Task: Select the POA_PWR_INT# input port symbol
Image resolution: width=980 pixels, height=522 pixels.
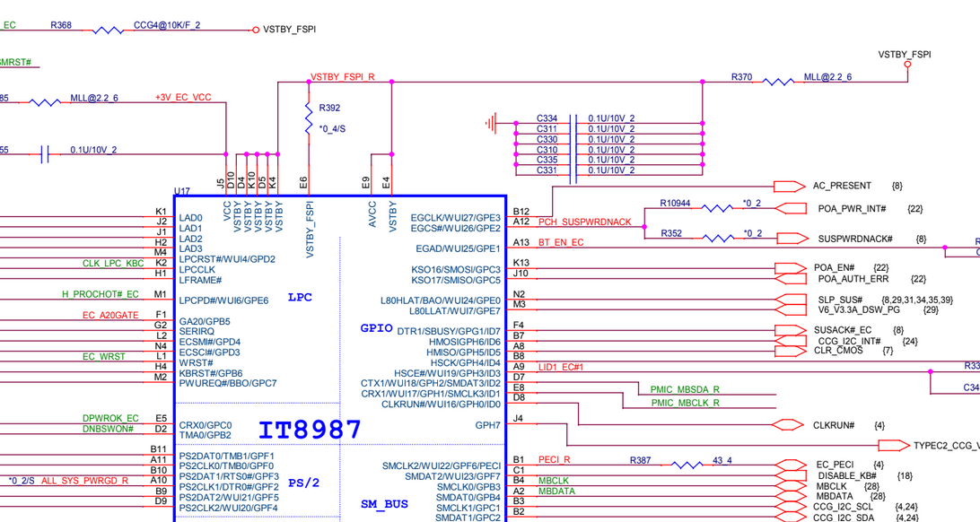Action: tap(791, 208)
